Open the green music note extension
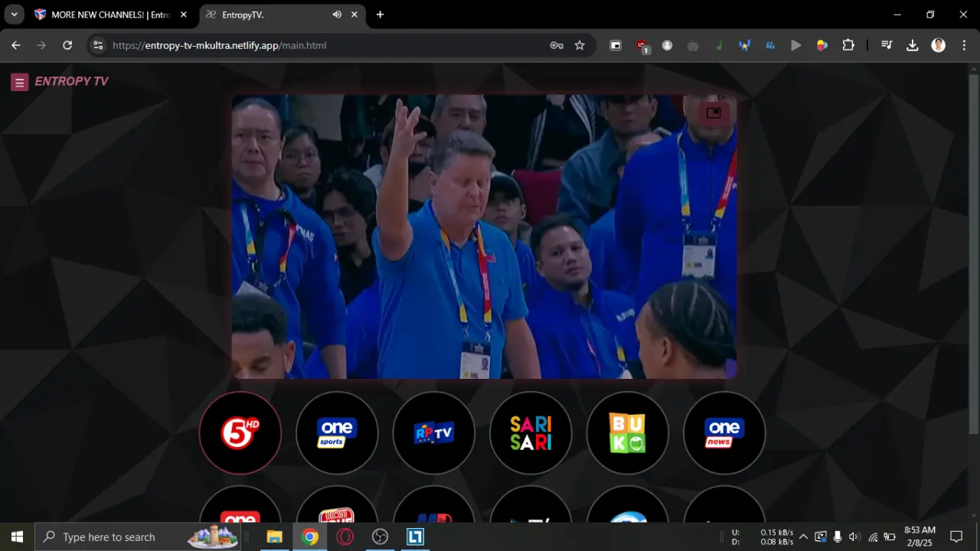980x551 pixels. click(x=719, y=45)
